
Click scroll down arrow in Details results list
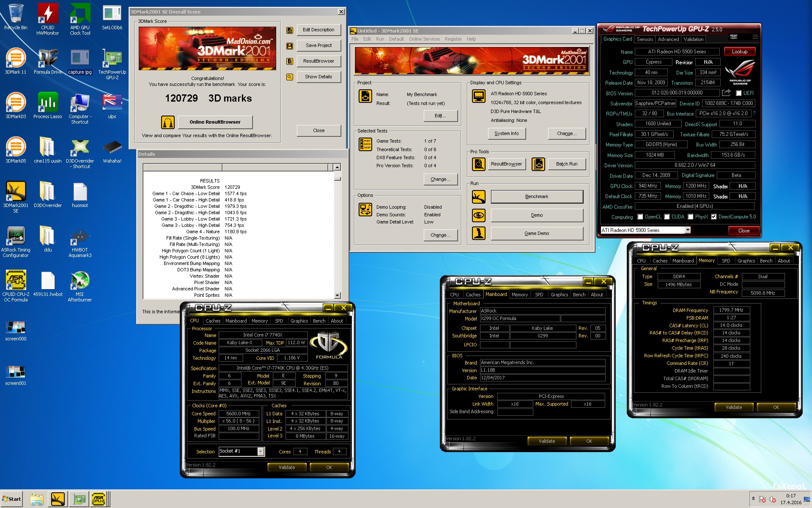(337, 295)
